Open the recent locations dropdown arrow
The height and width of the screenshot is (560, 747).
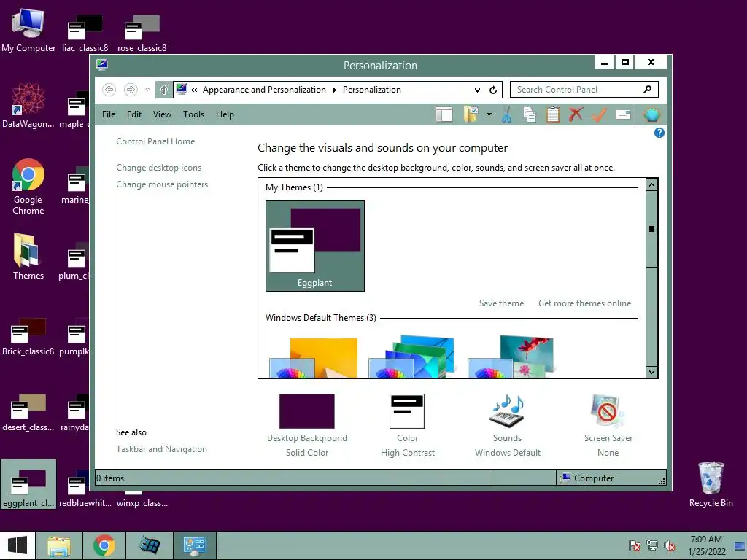[147, 90]
